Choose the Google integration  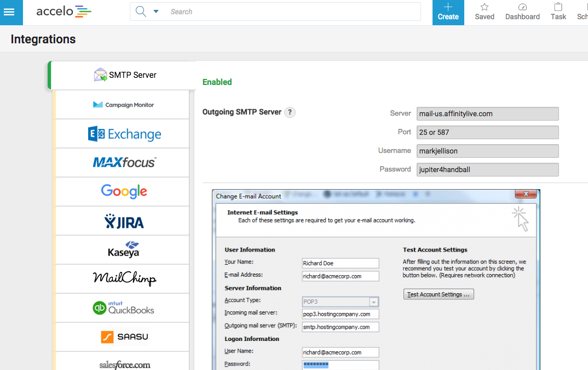pos(124,191)
